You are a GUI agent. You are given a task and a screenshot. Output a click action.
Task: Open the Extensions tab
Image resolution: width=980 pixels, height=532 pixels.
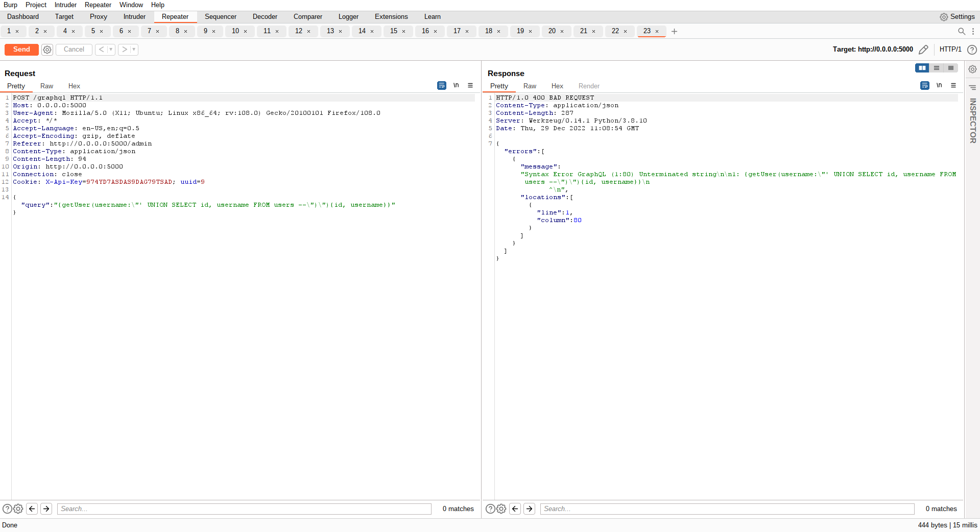(x=391, y=17)
